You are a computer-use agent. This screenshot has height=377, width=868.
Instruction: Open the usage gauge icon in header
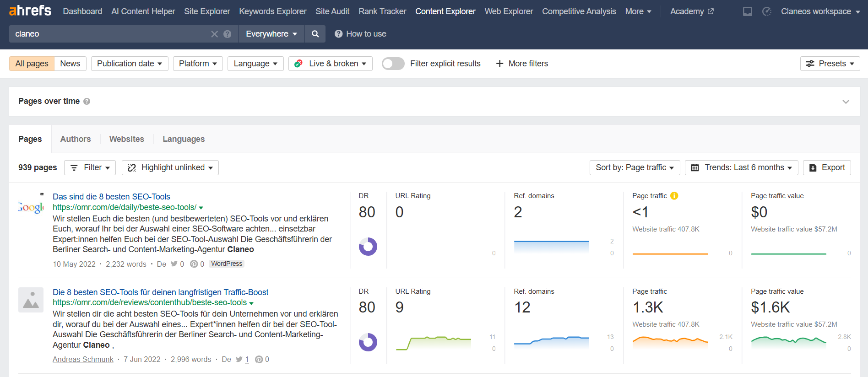(767, 11)
